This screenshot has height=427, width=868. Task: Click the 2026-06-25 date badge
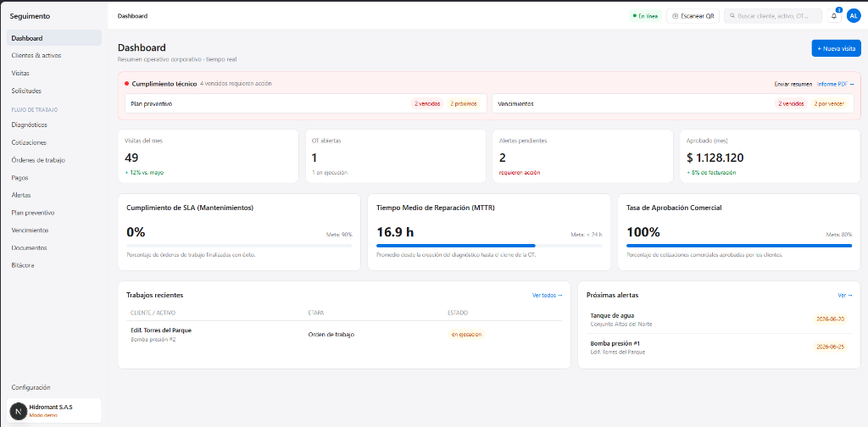click(831, 347)
